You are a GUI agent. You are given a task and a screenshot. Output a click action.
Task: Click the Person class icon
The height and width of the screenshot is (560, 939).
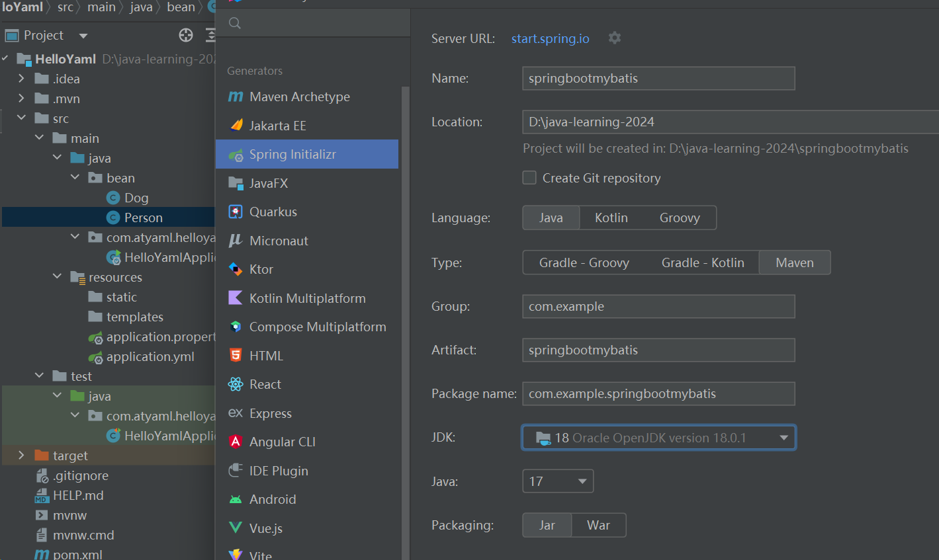pyautogui.click(x=113, y=218)
